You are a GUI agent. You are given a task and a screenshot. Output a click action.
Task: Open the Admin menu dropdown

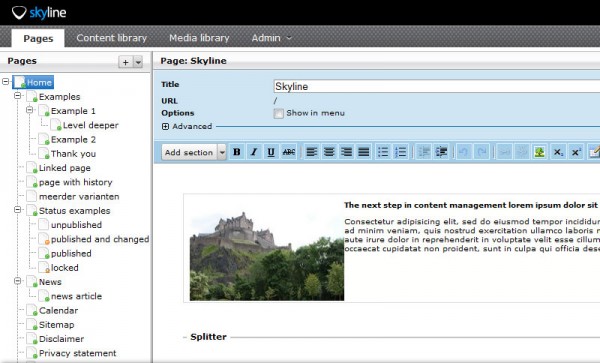coord(271,38)
